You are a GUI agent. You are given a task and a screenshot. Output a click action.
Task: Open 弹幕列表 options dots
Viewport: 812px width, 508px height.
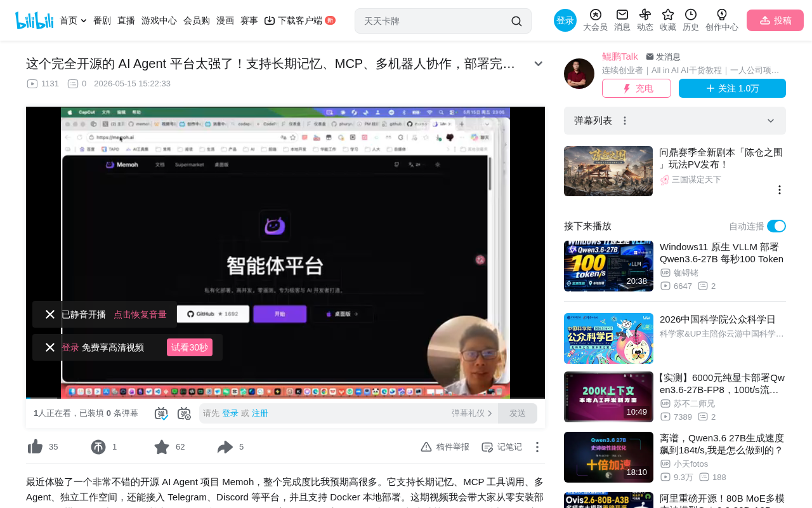click(625, 121)
